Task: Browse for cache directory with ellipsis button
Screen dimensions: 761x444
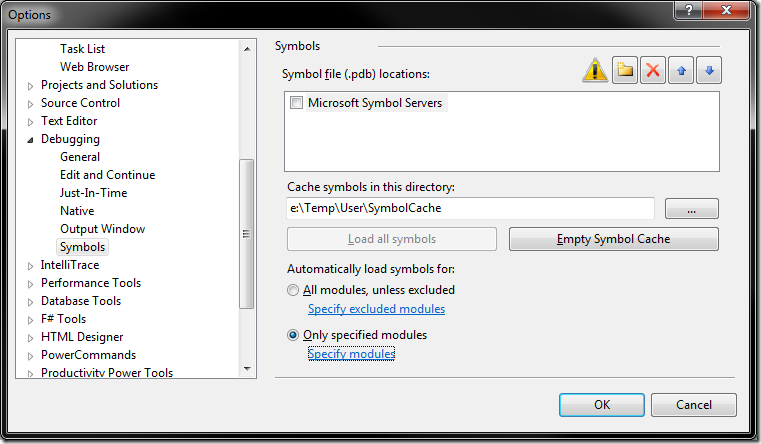Action: click(692, 209)
